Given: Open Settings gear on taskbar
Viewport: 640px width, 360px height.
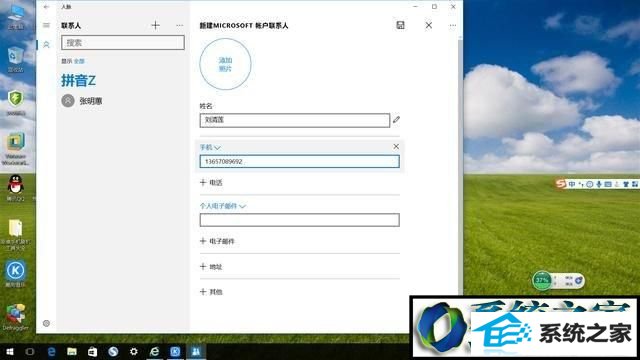Looking at the screenshot, I should click(133, 351).
